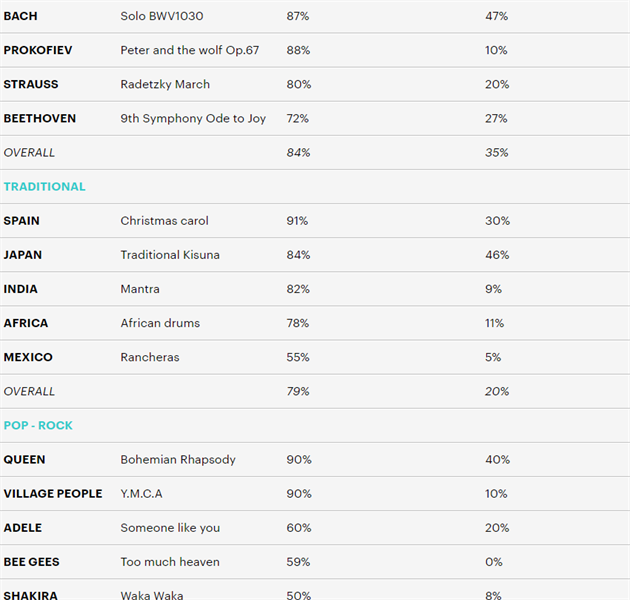Select the Christmas carol entry

tap(164, 221)
